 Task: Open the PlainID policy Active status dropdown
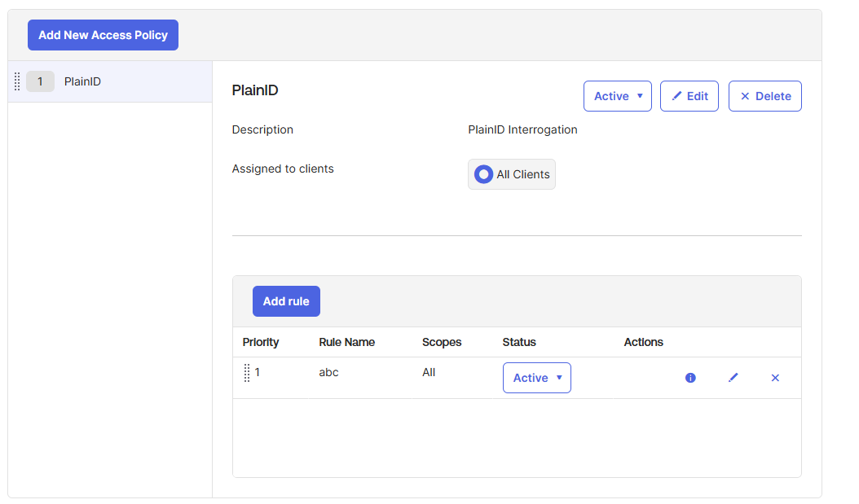618,96
